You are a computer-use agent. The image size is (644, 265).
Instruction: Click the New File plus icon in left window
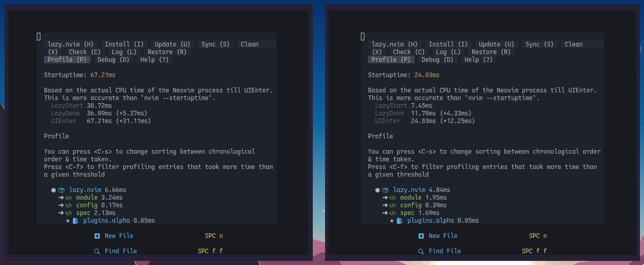97,235
